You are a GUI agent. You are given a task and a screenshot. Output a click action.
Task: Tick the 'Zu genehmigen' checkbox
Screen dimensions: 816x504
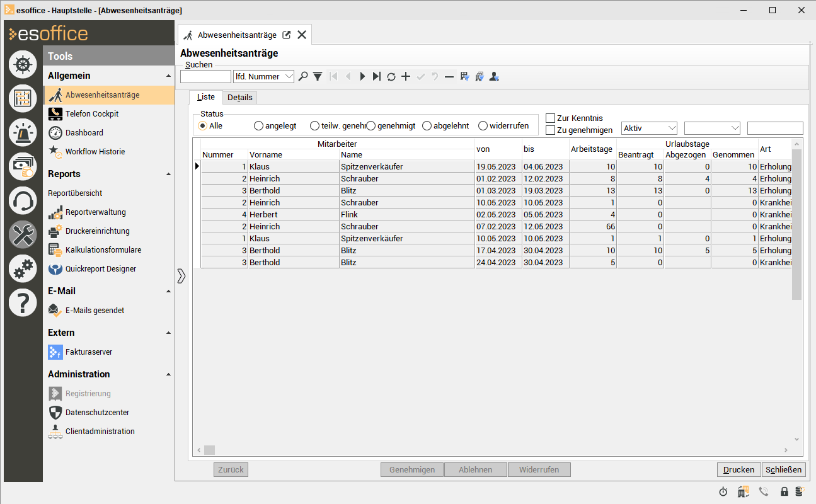pyautogui.click(x=550, y=130)
